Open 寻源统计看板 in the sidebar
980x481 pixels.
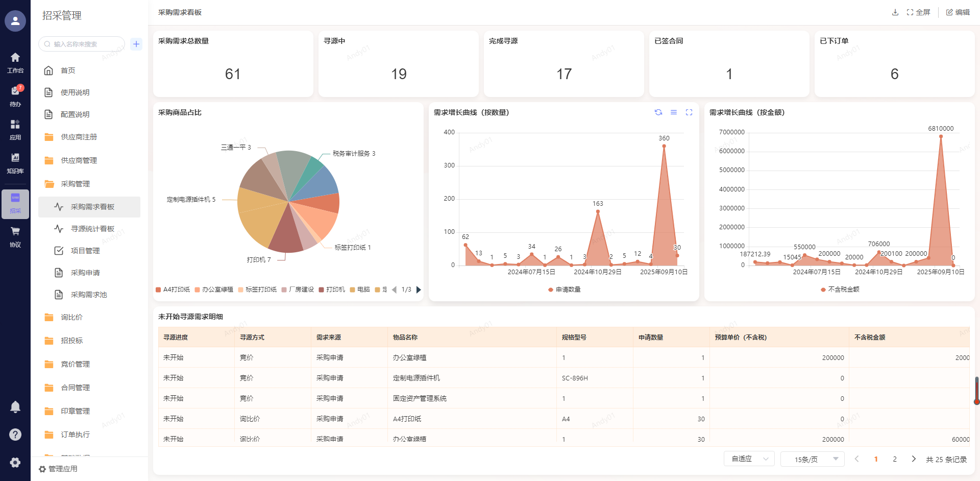click(x=92, y=229)
